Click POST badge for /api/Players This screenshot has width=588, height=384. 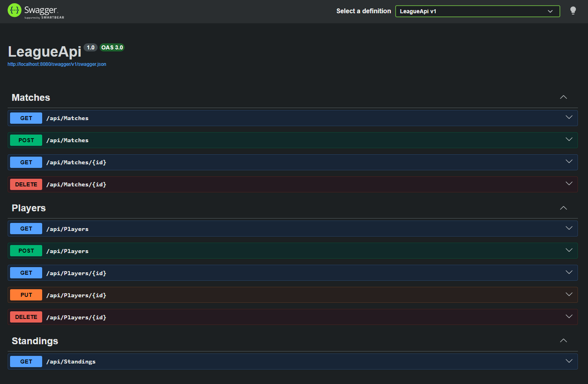pos(26,251)
